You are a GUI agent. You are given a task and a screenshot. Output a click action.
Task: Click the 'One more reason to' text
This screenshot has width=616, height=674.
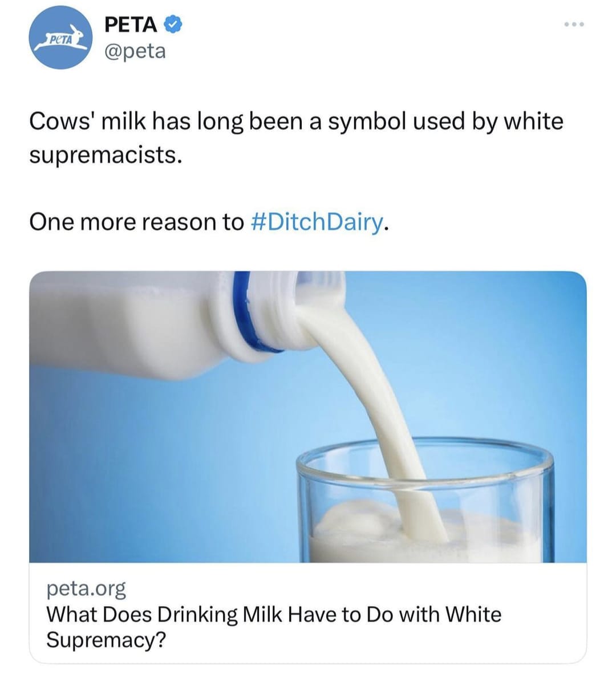click(x=136, y=222)
